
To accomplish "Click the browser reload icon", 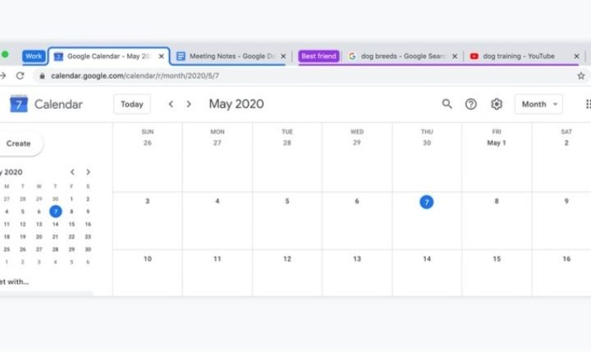I will [x=21, y=75].
